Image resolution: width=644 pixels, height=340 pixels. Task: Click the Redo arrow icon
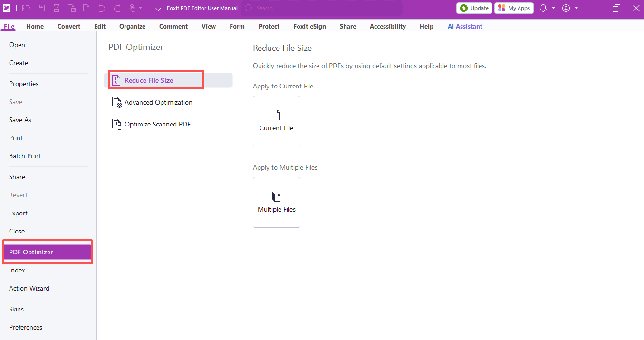117,8
